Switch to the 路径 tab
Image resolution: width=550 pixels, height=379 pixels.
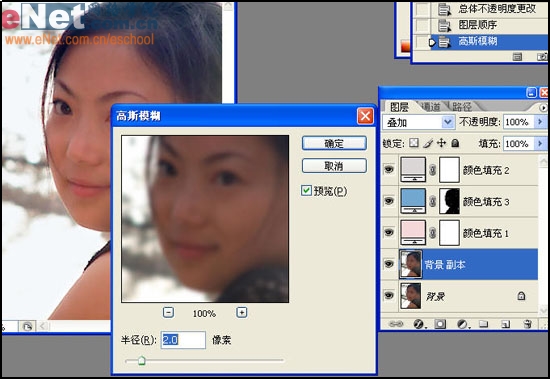(x=461, y=107)
